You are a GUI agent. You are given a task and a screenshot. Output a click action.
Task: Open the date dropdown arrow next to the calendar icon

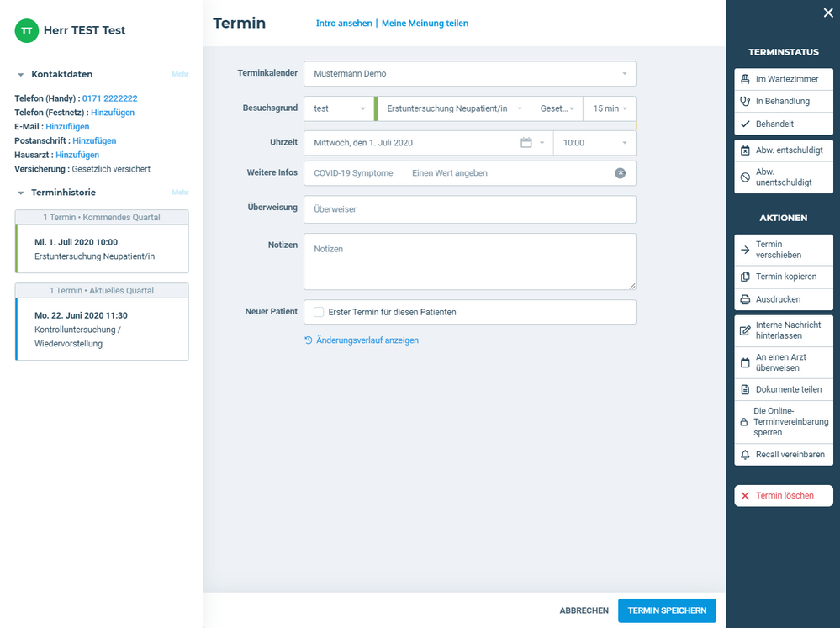click(x=542, y=143)
